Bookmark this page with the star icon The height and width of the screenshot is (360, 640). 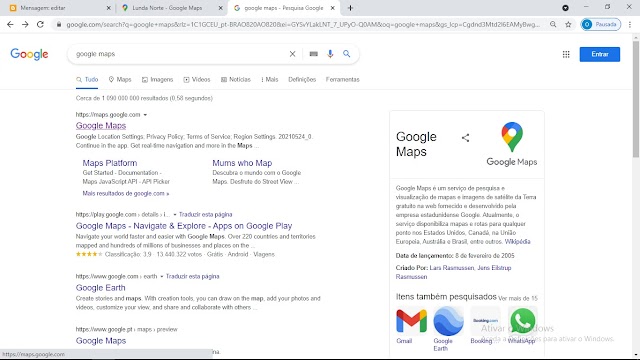tap(568, 24)
